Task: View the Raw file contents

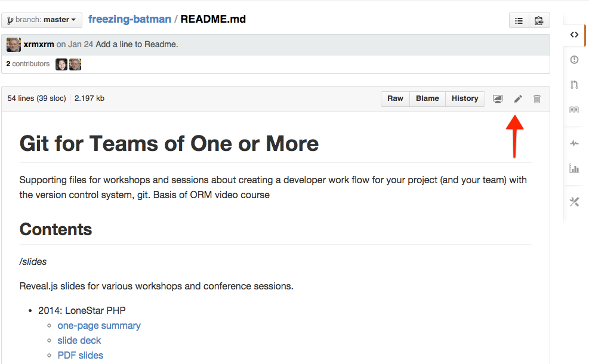Action: tap(395, 98)
